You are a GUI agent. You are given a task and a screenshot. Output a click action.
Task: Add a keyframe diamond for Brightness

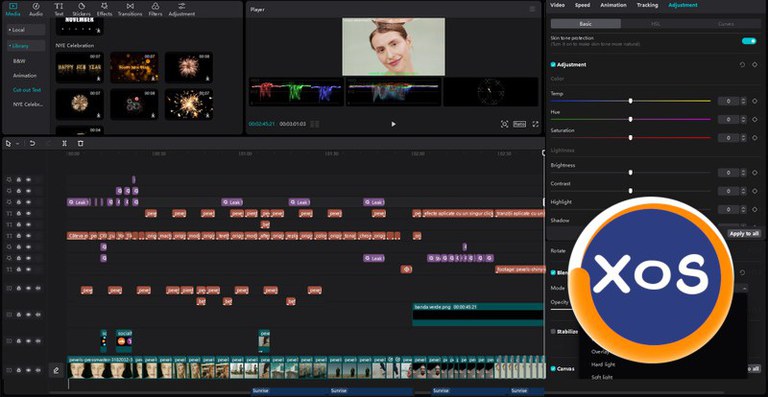(754, 173)
